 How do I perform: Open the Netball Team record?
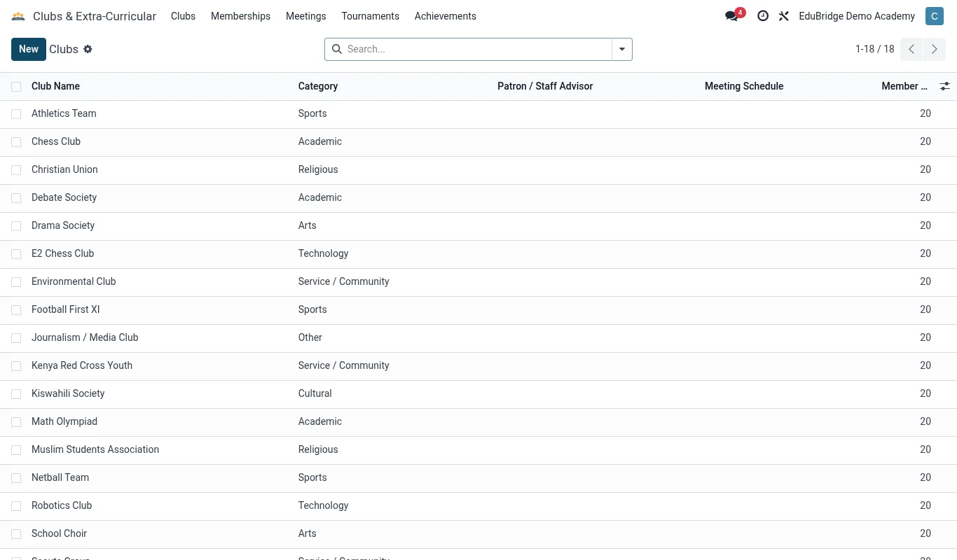pyautogui.click(x=60, y=477)
